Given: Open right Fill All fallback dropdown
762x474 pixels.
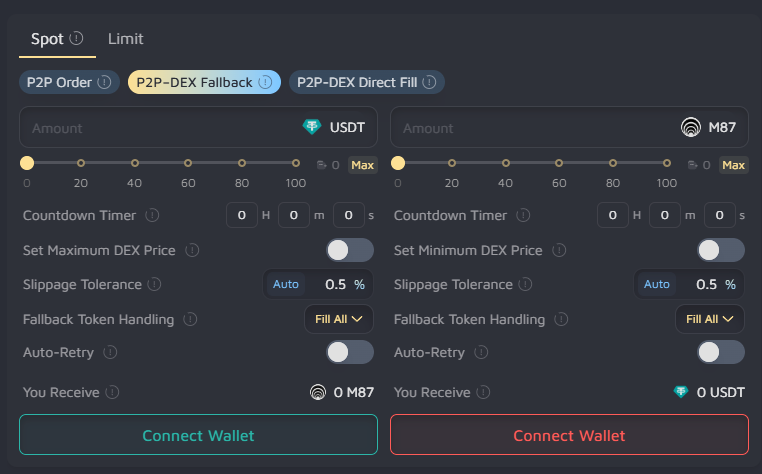Looking at the screenshot, I should click(x=709, y=319).
